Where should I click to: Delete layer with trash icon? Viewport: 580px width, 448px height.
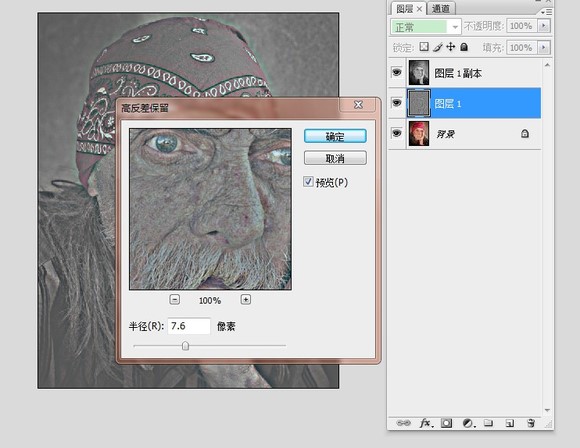530,423
